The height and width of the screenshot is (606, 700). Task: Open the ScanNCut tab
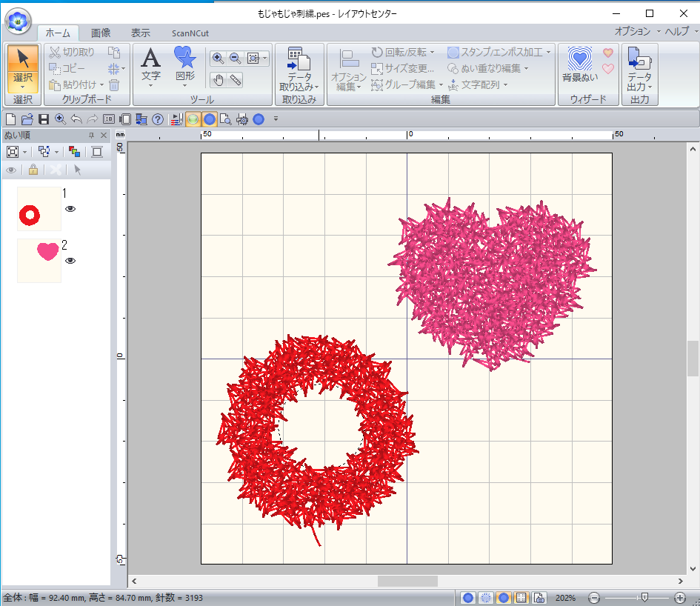point(190,33)
